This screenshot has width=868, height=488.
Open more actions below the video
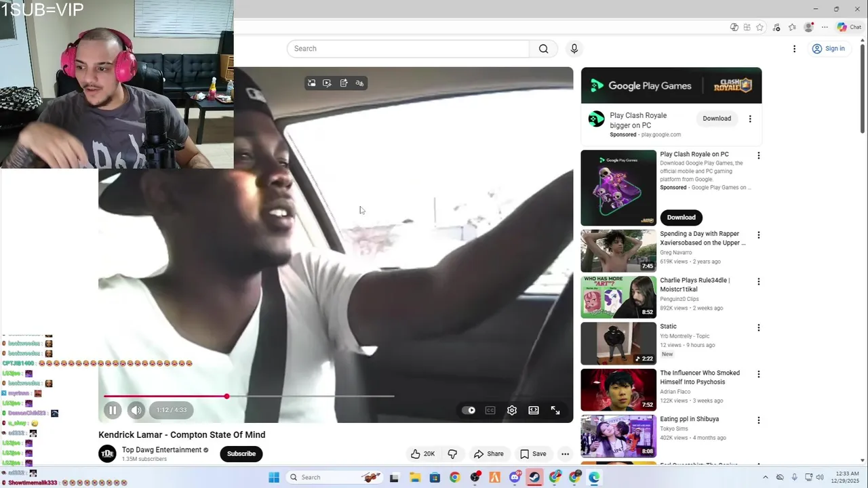(x=565, y=454)
